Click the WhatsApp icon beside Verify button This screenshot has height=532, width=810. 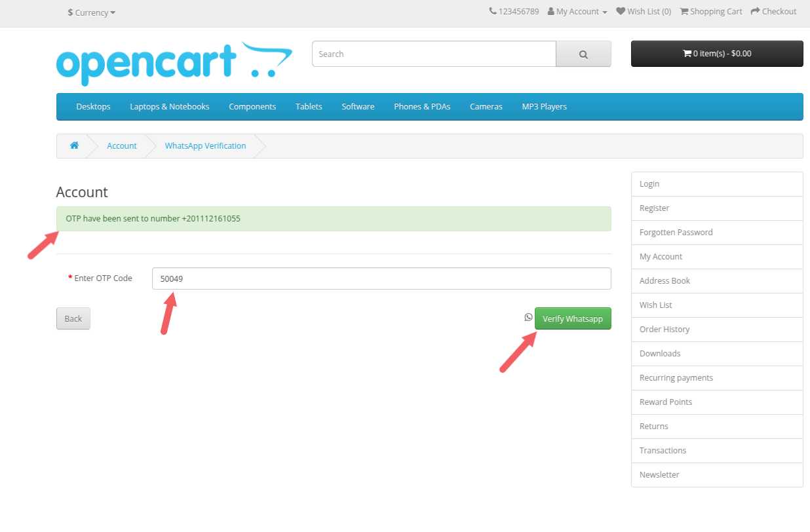tap(528, 317)
